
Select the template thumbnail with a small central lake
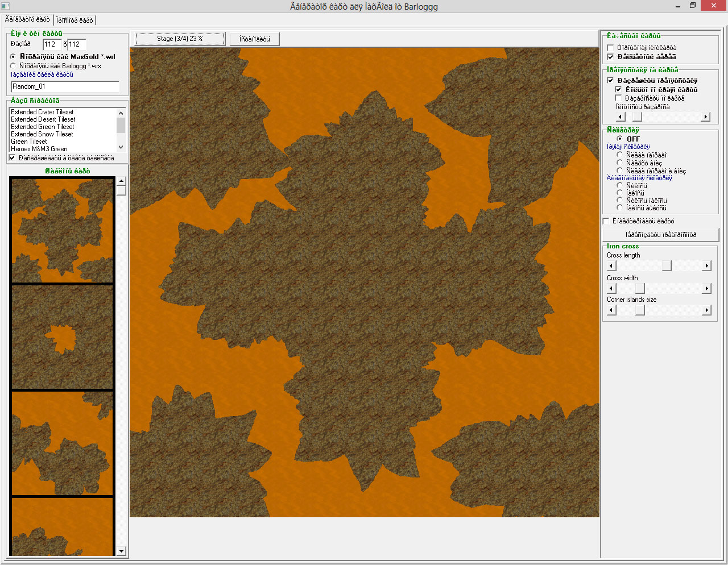tap(63, 337)
